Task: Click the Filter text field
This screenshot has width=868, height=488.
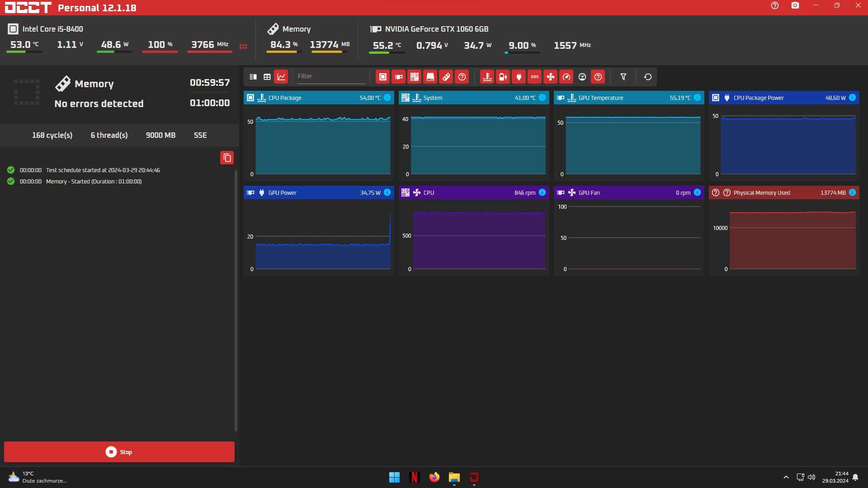Action: (x=331, y=76)
